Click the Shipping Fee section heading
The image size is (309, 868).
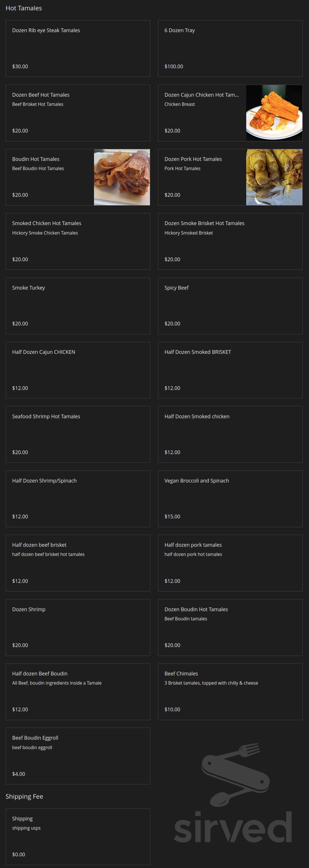[x=24, y=796]
